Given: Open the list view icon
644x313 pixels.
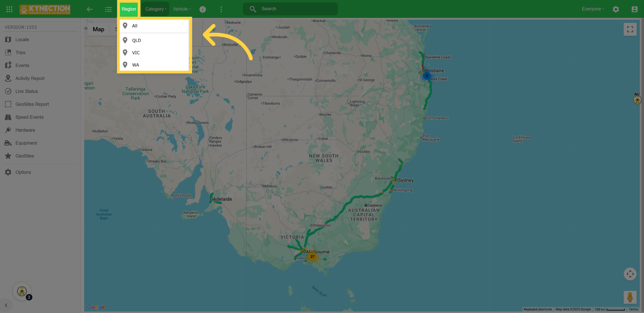Looking at the screenshot, I should click(x=108, y=9).
